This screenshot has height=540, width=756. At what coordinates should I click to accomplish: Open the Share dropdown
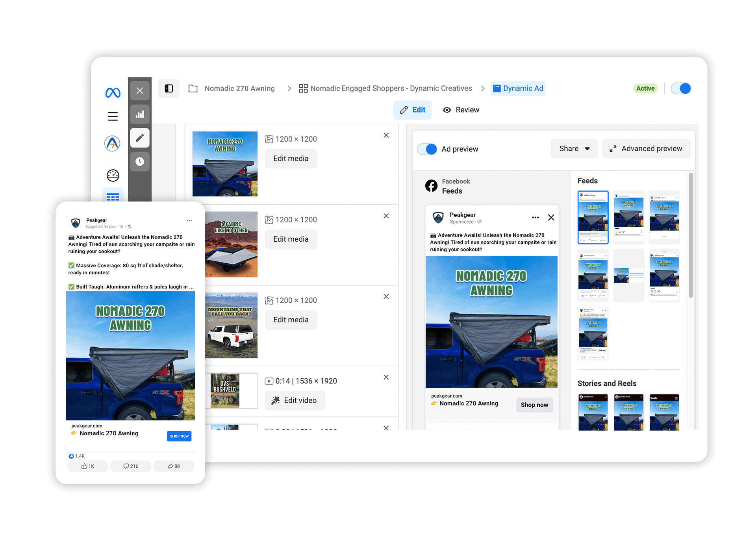pyautogui.click(x=574, y=149)
